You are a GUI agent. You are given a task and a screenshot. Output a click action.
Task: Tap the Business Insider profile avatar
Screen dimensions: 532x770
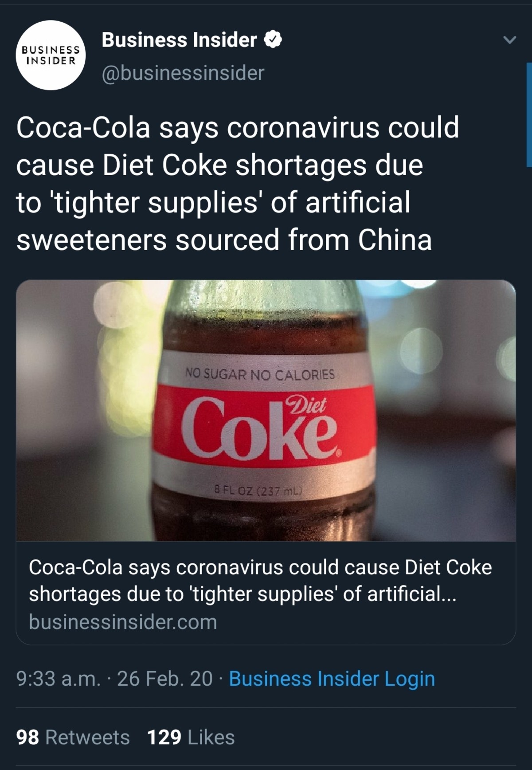pyautogui.click(x=51, y=55)
